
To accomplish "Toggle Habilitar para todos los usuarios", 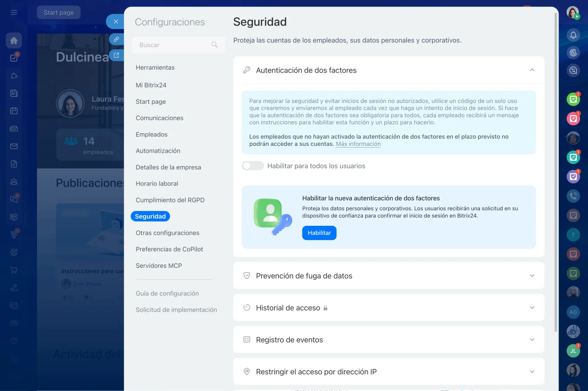I will 253,166.
